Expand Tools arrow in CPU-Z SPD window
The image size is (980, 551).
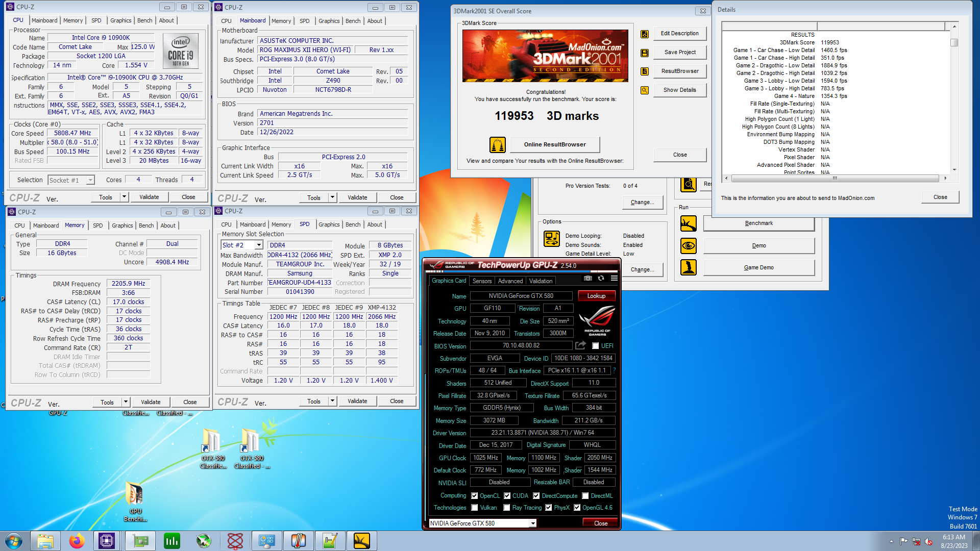tap(332, 402)
